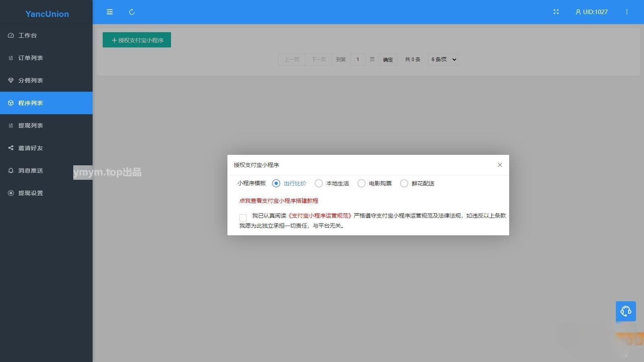Click the 提现列表 document icon
The width and height of the screenshot is (644, 362).
click(11, 125)
